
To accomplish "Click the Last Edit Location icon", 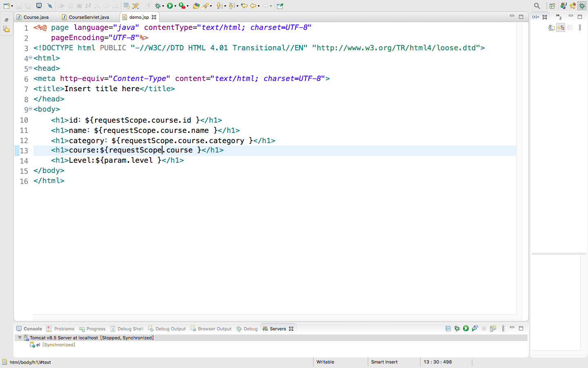I will point(244,6).
